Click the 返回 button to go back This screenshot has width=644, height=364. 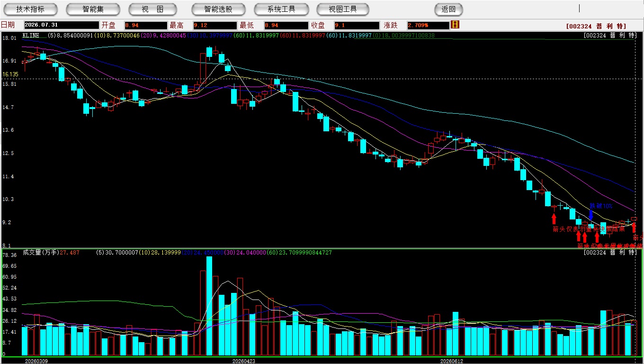[448, 9]
